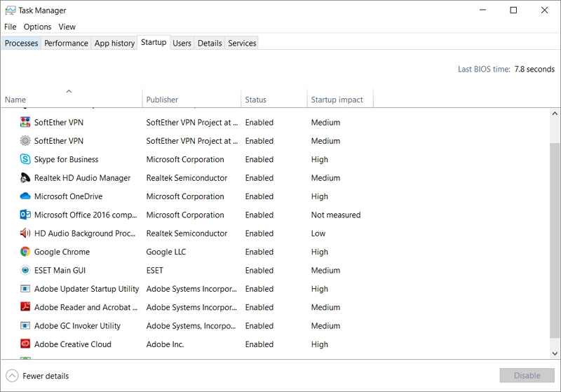Click Enabled status in Google Chrome row
561x392 pixels.
[259, 252]
